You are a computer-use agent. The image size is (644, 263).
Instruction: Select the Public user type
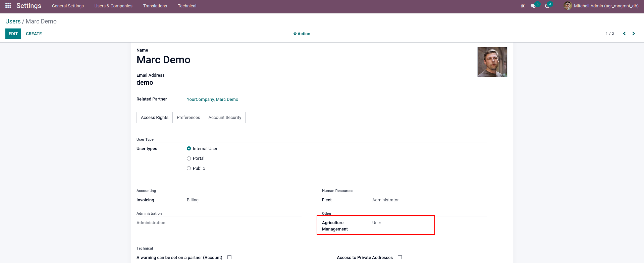(x=189, y=169)
